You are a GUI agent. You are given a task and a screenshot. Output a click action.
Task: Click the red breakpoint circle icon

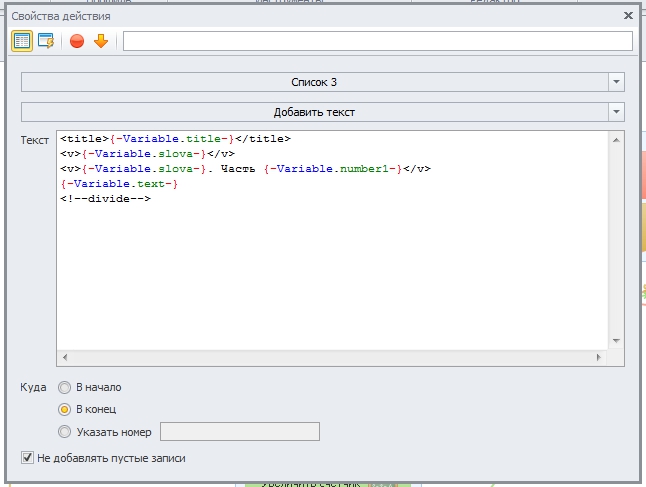click(77, 41)
